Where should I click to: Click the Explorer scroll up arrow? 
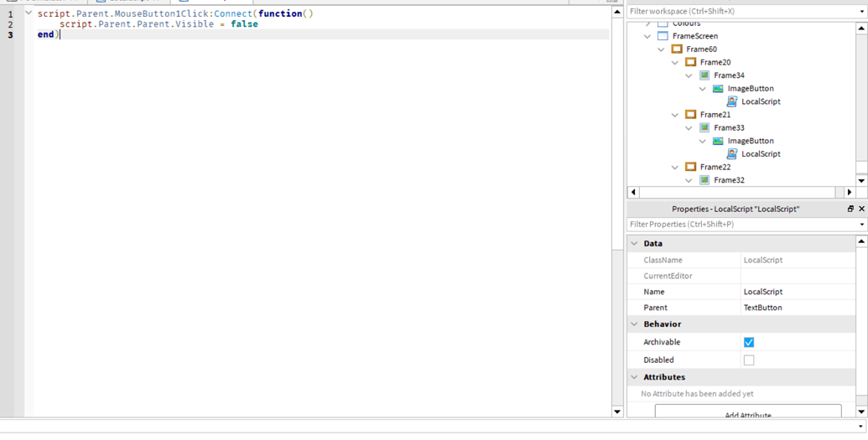pos(861,28)
